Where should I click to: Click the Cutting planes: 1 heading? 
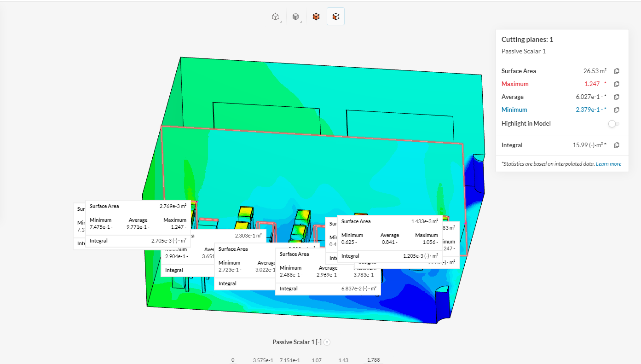point(527,40)
